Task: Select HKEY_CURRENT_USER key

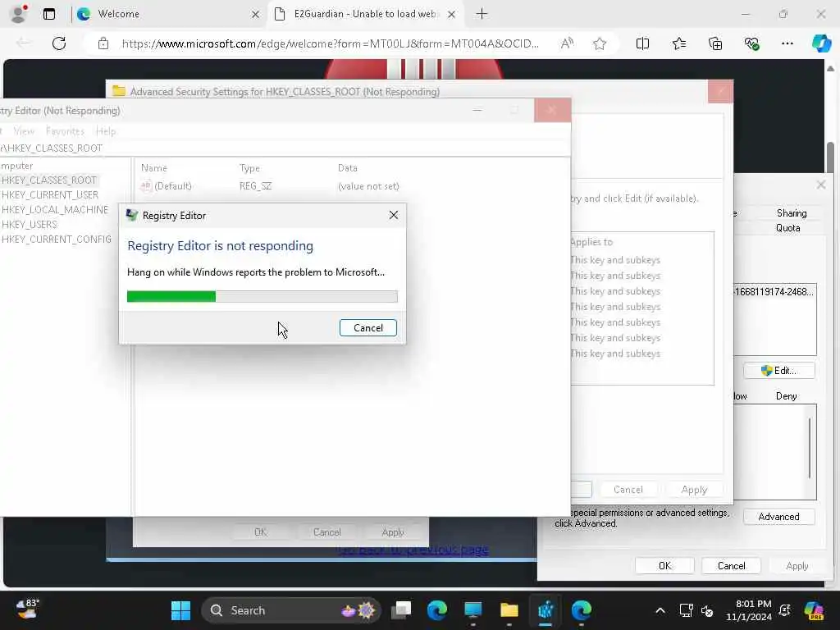Action: point(50,195)
